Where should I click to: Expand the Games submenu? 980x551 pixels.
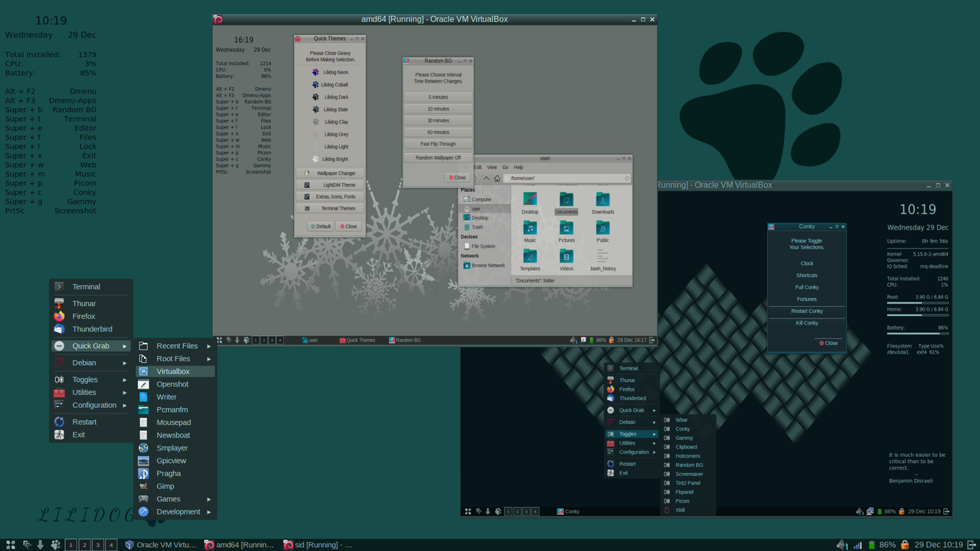pos(175,499)
